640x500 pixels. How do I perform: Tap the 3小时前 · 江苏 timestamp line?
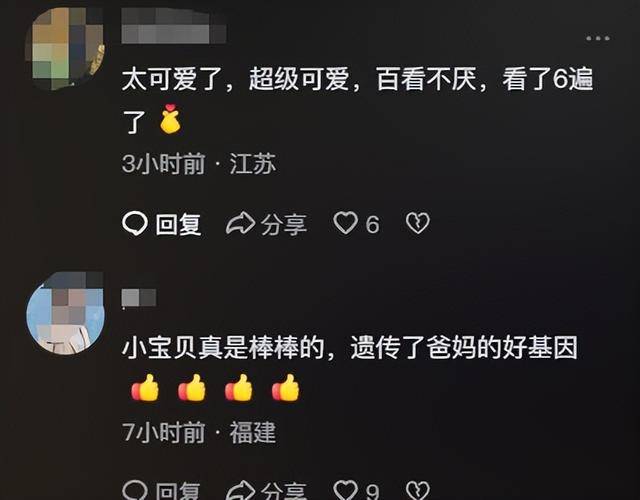tap(199, 164)
